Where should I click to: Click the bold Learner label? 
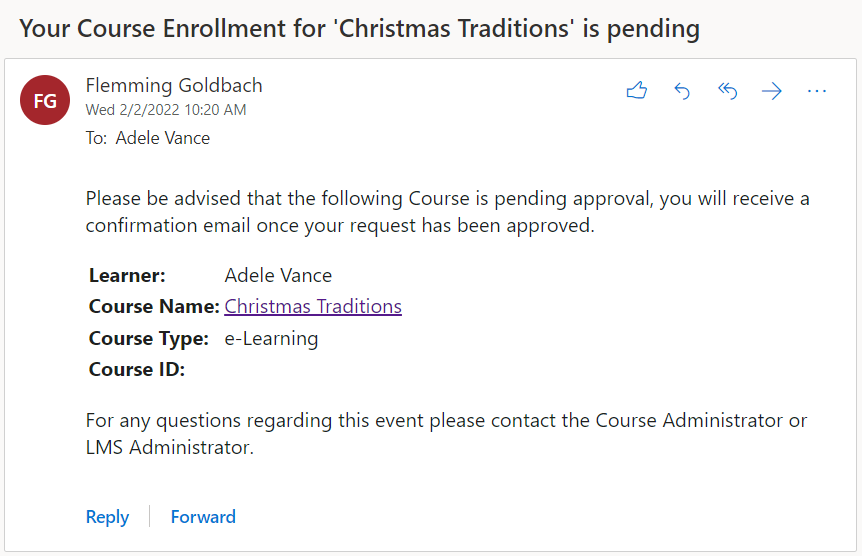tap(127, 275)
